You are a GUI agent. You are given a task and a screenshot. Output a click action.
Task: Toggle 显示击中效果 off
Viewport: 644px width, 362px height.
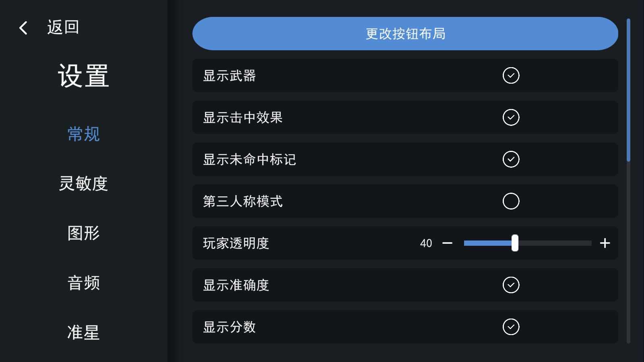[510, 117]
